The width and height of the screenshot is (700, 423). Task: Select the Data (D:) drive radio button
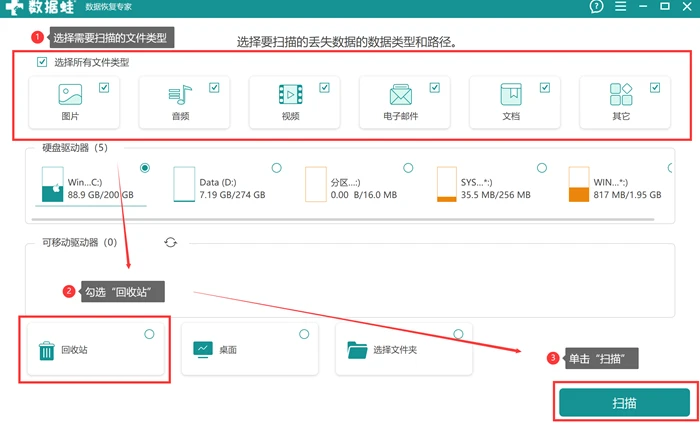point(276,168)
